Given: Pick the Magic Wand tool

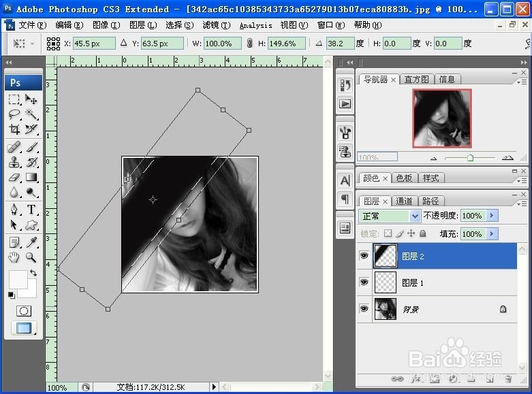Looking at the screenshot, I should pos(31,114).
